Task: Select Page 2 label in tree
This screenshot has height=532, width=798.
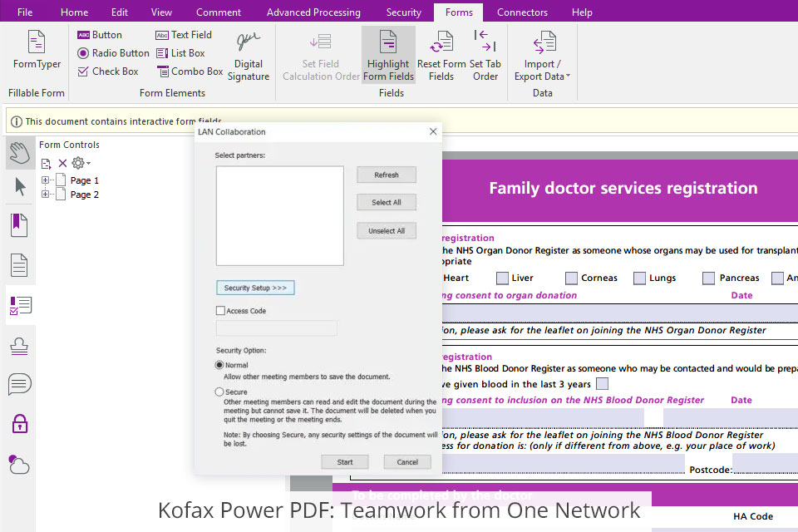Action: pyautogui.click(x=85, y=195)
